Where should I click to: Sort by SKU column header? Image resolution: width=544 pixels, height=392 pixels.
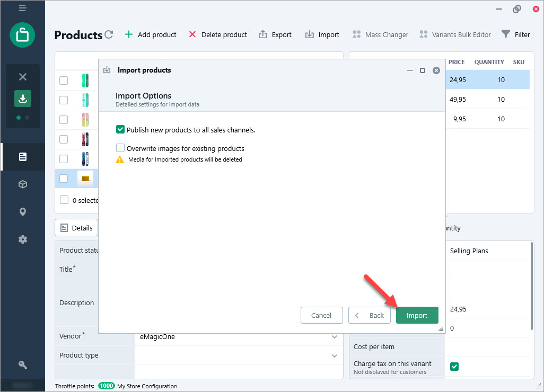519,62
